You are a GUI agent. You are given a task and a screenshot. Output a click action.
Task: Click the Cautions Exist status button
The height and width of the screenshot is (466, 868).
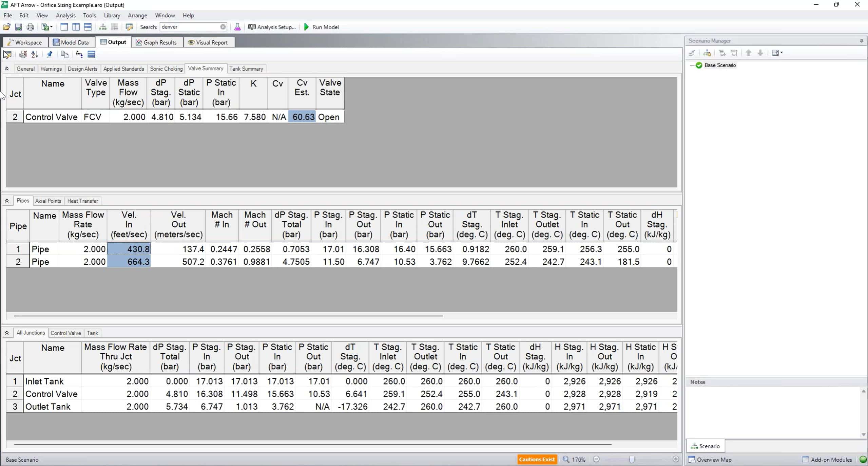(x=537, y=459)
